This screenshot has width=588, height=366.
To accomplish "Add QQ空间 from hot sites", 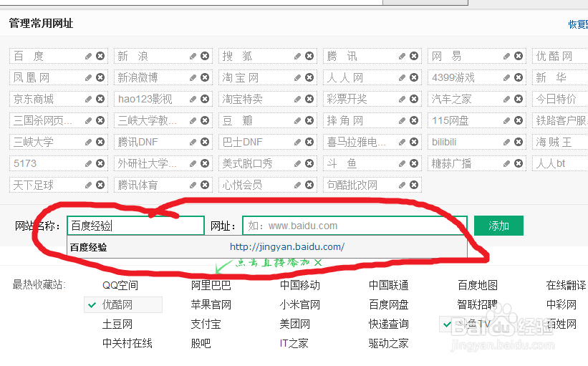I will pyautogui.click(x=120, y=285).
